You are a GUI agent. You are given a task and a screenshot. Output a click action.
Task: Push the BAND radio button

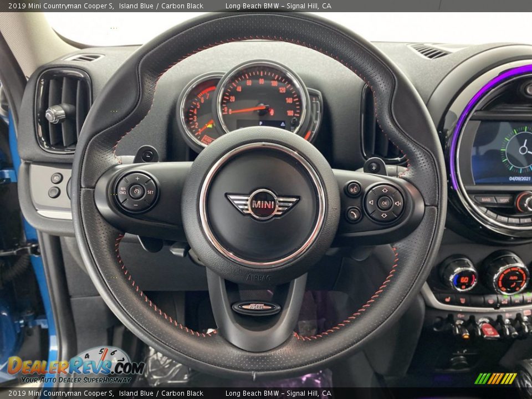[486, 200]
